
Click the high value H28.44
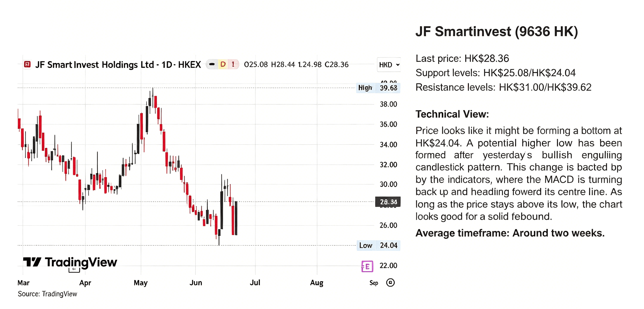283,64
